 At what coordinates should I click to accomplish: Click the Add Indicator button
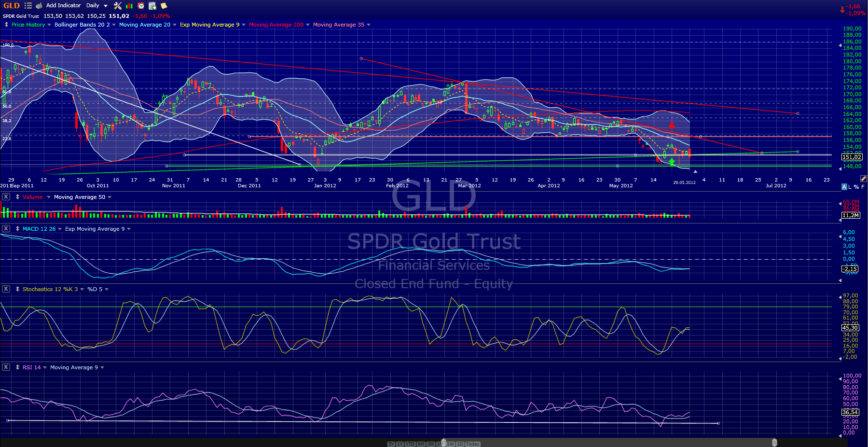64,6
